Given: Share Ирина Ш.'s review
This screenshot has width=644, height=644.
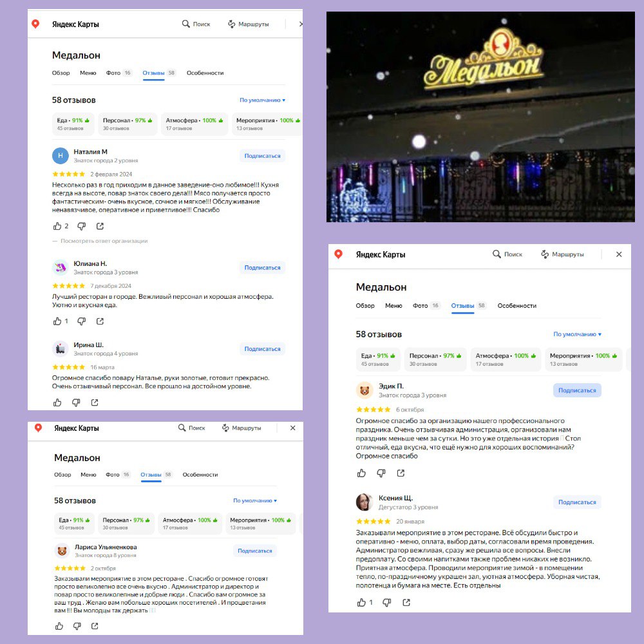Looking at the screenshot, I should (95, 402).
